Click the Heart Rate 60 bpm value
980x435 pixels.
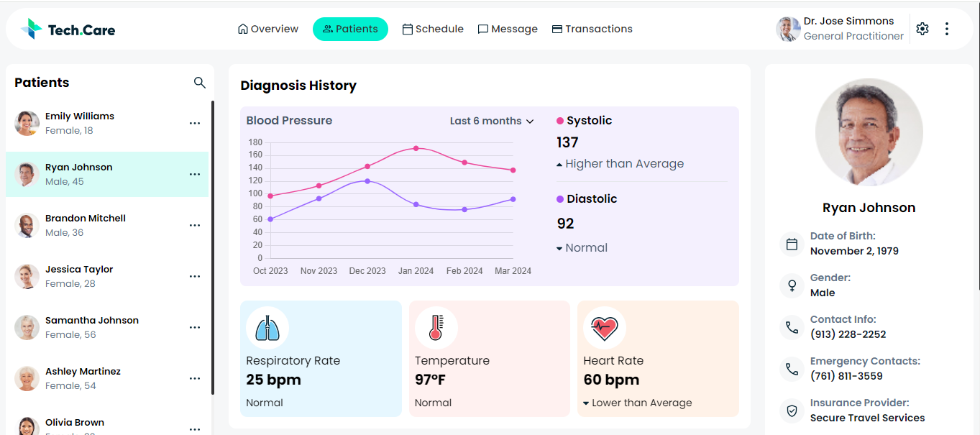pyautogui.click(x=611, y=380)
